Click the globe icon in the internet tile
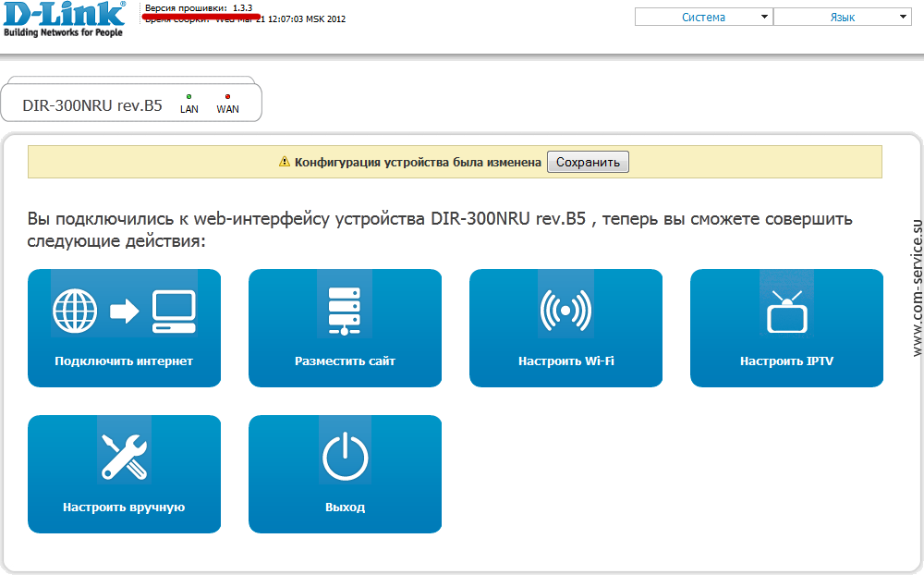The width and height of the screenshot is (924, 575). (x=75, y=312)
